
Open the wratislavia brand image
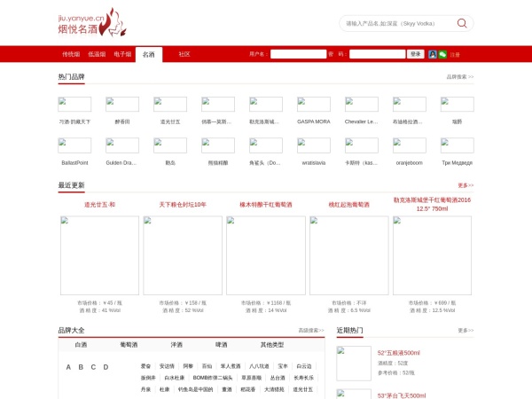pyautogui.click(x=314, y=145)
